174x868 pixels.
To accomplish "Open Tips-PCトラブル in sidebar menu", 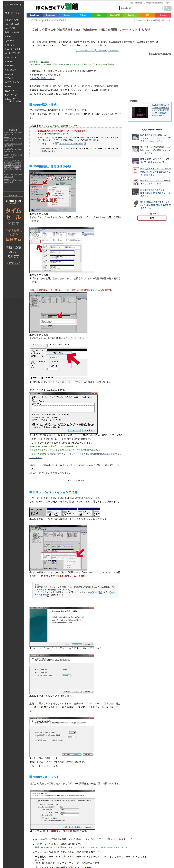I will click(x=12, y=49).
